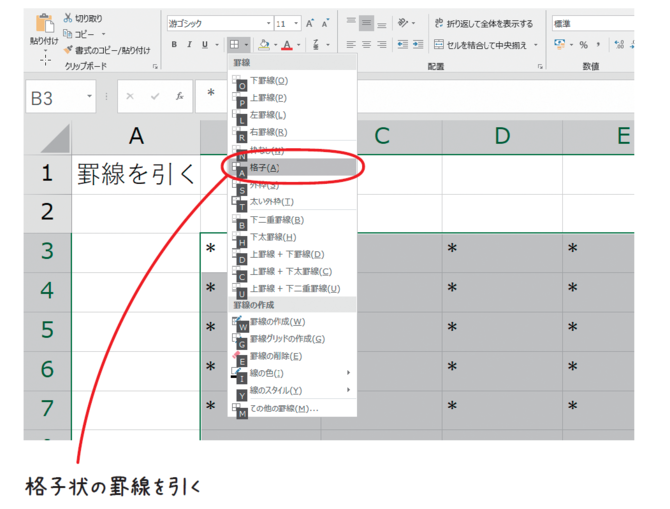Open the Alignment (配置) dialog launcher

tap(540, 66)
